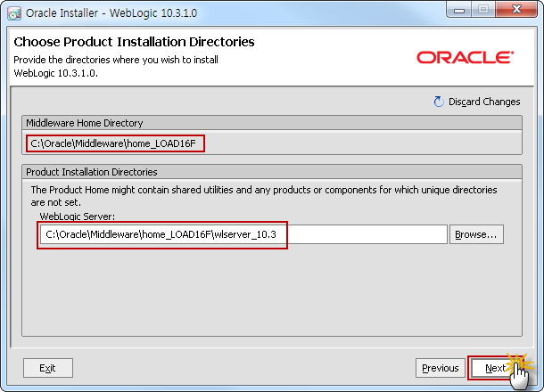Click the Discard Changes link
The width and height of the screenshot is (544, 392).
[484, 102]
